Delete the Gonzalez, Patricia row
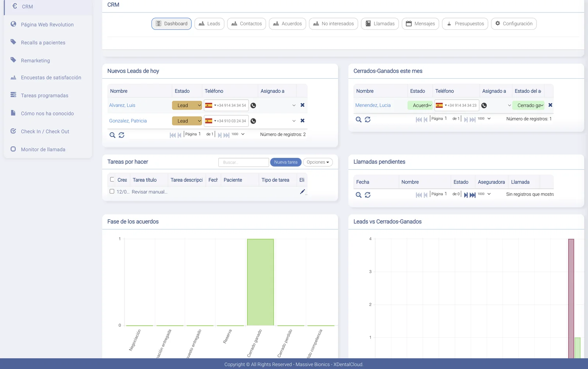Image resolution: width=588 pixels, height=369 pixels. point(302,121)
